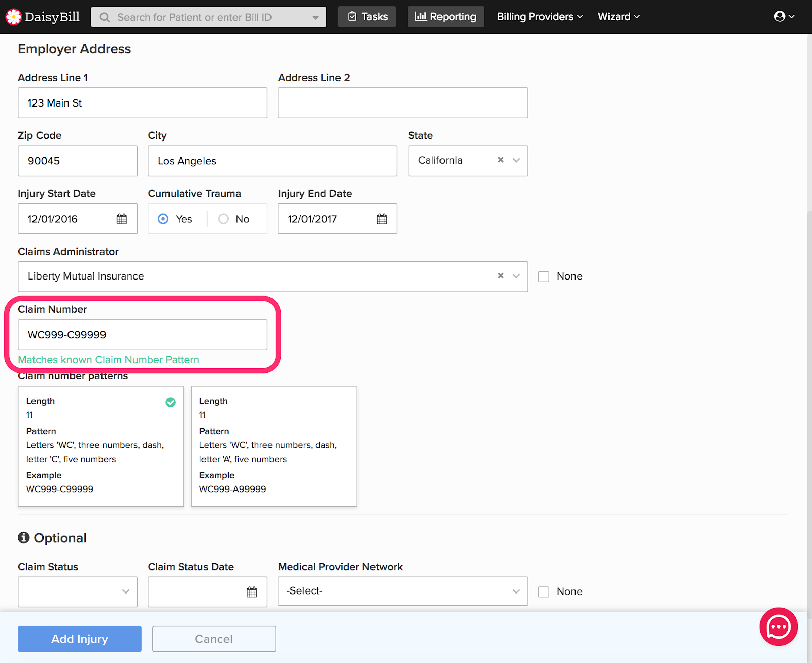Clear Liberty Mutual Insurance selection
Screen dimensions: 812x663
pos(501,275)
